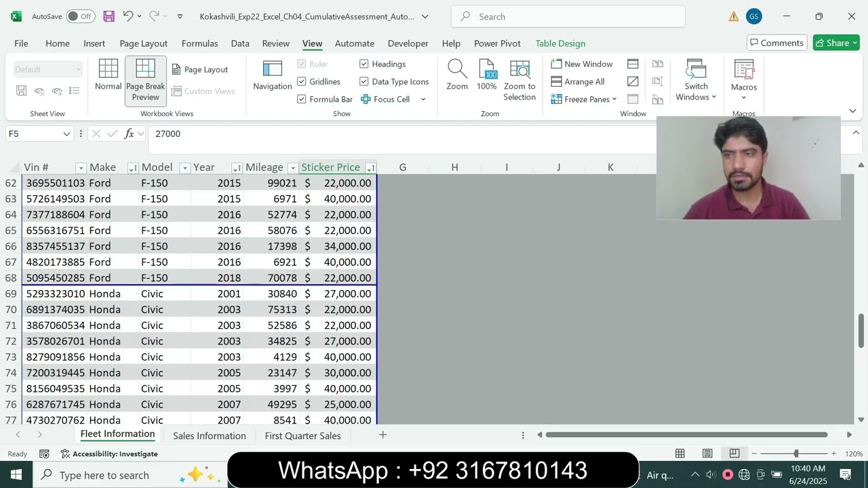This screenshot has height=488, width=868.
Task: Click Page Layout icon in status bar
Action: tap(707, 453)
